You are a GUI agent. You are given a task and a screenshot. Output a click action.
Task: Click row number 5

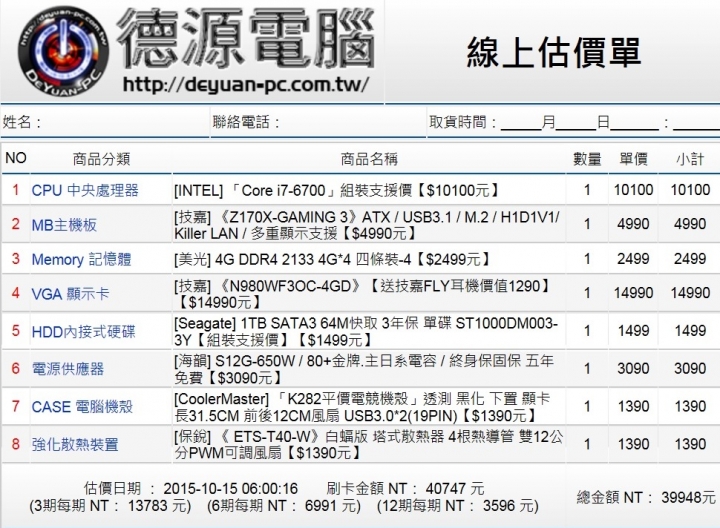pos(16,331)
